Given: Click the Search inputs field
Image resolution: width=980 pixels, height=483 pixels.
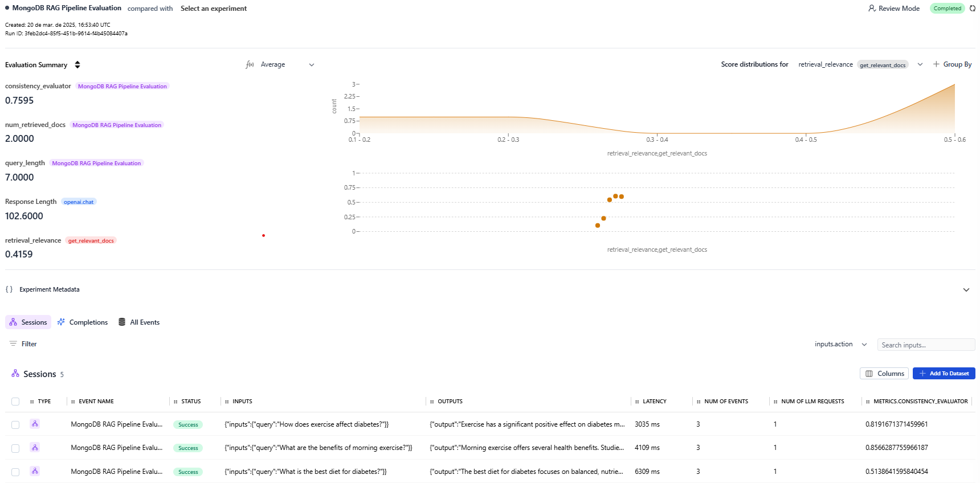Looking at the screenshot, I should click(x=926, y=345).
